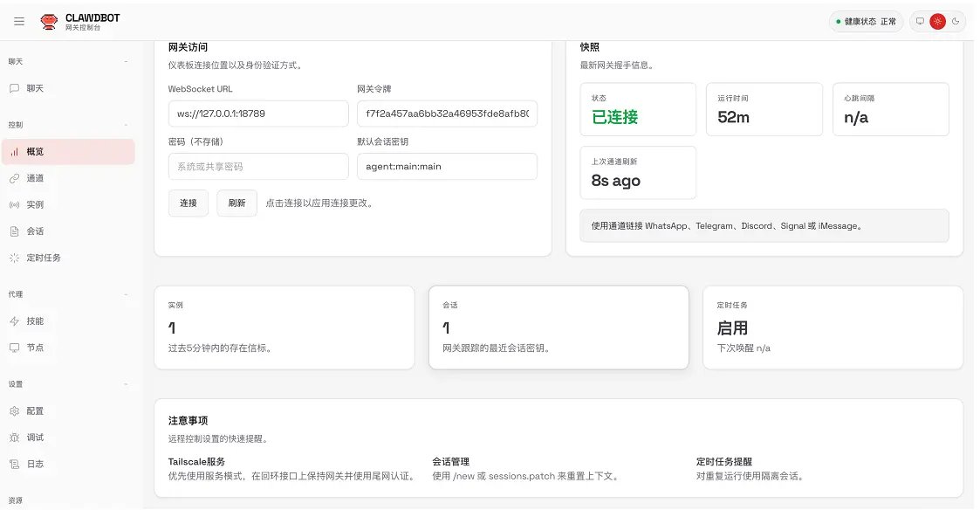Switch to light mode theme
This screenshot has height=510, width=980.
pos(938,21)
